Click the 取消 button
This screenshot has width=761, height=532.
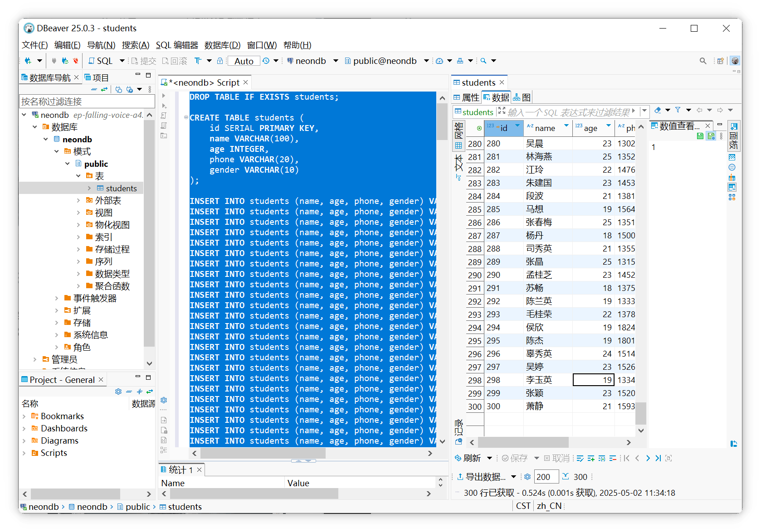tap(556, 458)
